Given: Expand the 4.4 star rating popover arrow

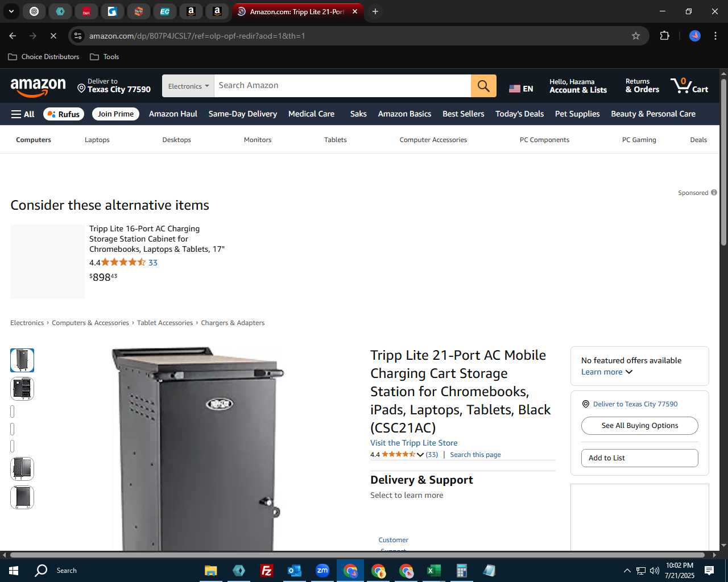Looking at the screenshot, I should coord(420,455).
